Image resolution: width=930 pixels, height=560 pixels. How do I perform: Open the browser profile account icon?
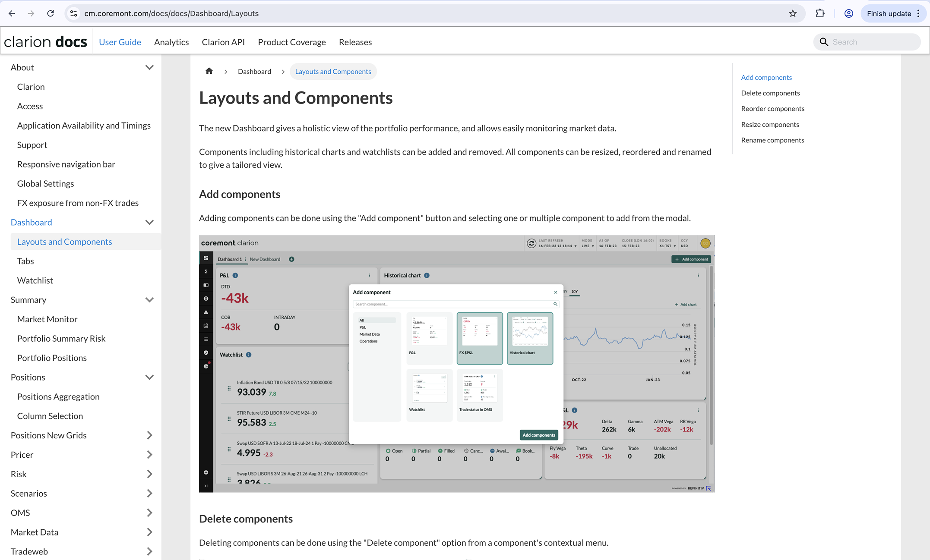tap(848, 13)
